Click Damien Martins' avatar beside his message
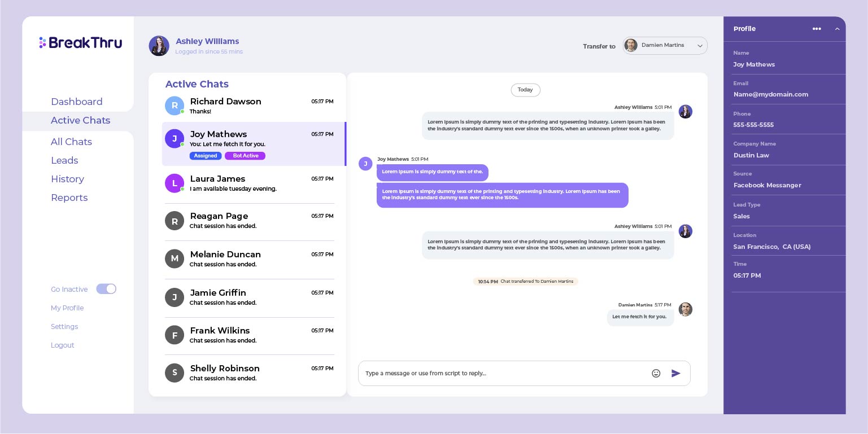Image resolution: width=868 pixels, height=434 pixels. click(685, 309)
